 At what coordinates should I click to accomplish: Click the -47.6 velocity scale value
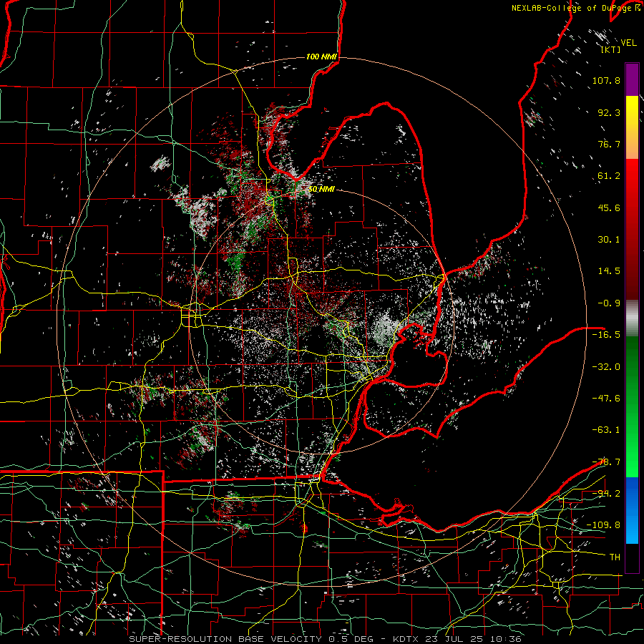[x=606, y=399]
